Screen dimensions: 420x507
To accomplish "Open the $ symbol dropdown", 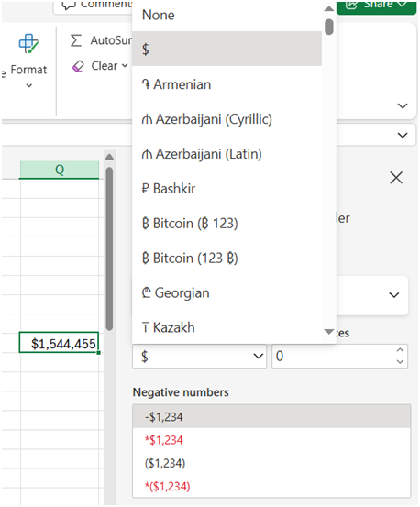I will coord(200,357).
